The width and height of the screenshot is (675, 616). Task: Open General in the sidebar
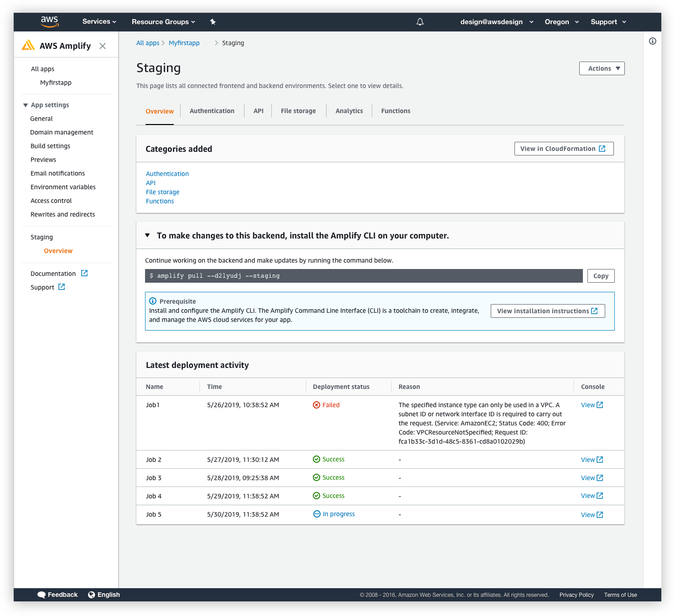point(42,119)
